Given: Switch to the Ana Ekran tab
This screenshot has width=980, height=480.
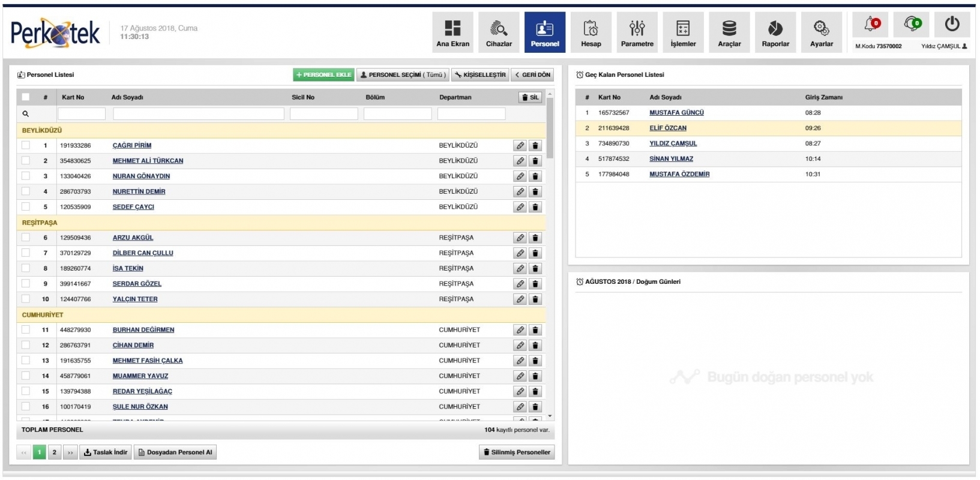Looking at the screenshot, I should [x=452, y=32].
